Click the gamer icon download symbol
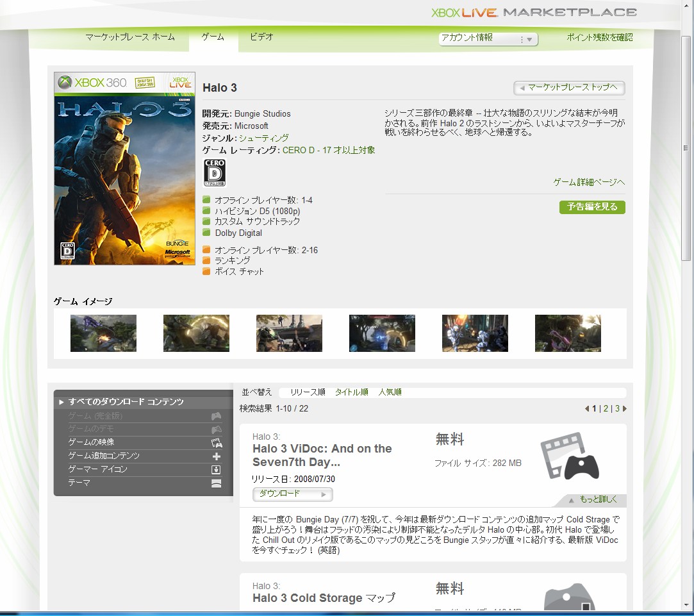The image size is (694, 616). pyautogui.click(x=217, y=469)
